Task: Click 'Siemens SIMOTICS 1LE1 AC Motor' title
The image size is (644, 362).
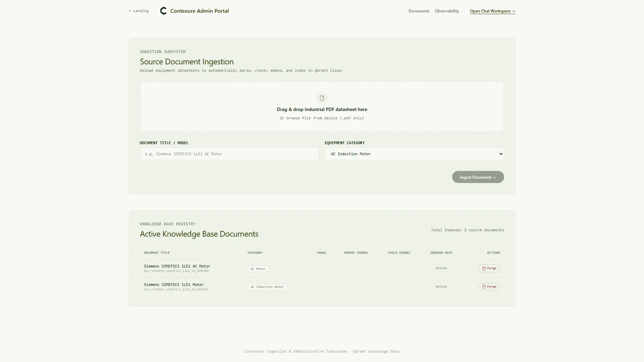Action: [177, 266]
